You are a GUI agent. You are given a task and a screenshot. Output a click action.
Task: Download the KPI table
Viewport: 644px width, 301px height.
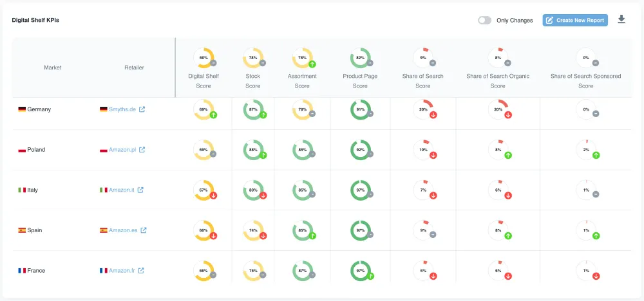click(621, 19)
